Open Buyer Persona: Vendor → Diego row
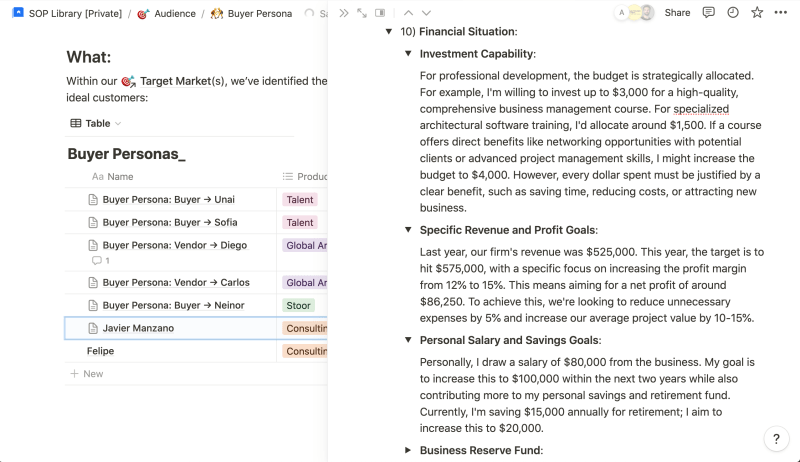Image resolution: width=800 pixels, height=462 pixels. click(x=174, y=245)
